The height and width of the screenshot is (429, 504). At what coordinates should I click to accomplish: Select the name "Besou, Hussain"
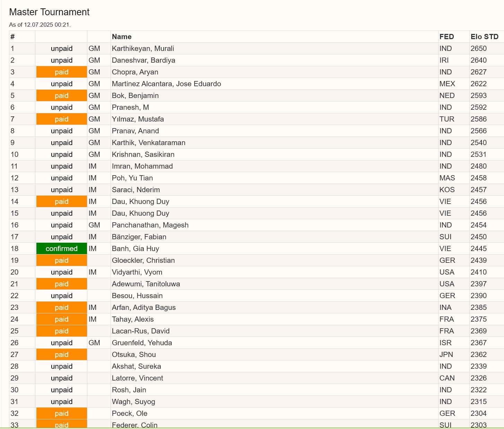pos(137,296)
